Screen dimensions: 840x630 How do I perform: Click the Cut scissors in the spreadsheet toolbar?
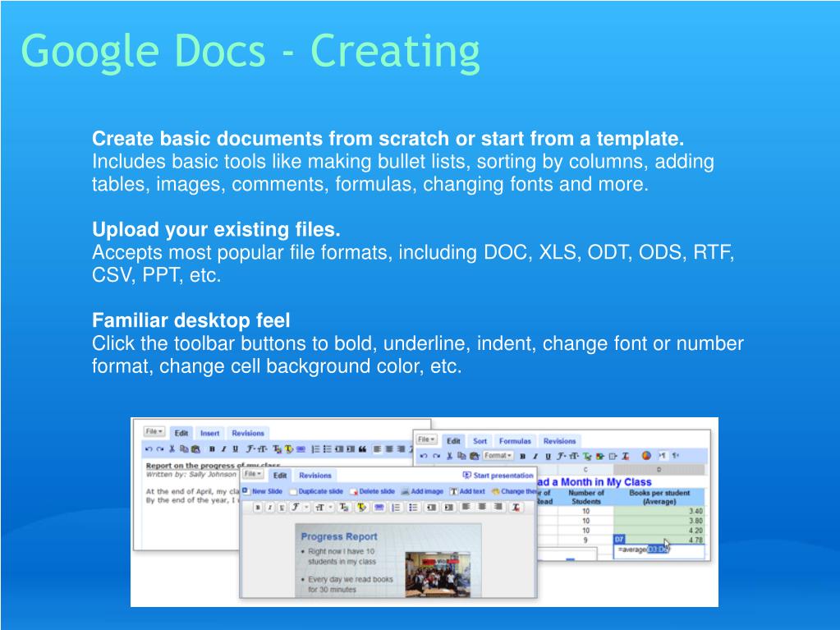tap(449, 456)
